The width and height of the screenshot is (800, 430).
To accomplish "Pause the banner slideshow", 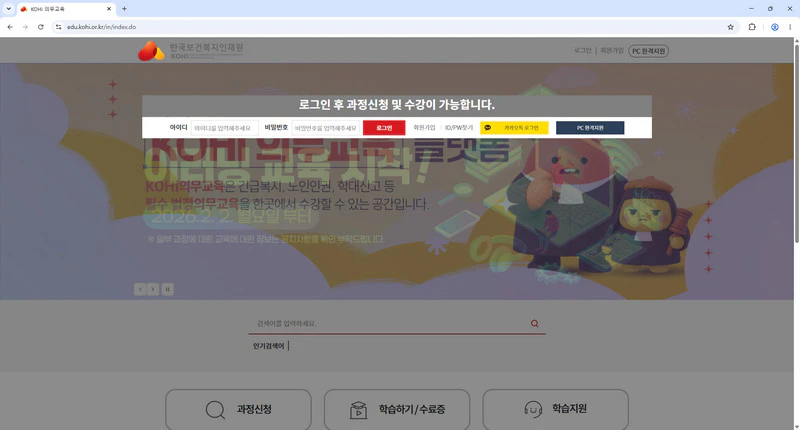I will pyautogui.click(x=167, y=290).
